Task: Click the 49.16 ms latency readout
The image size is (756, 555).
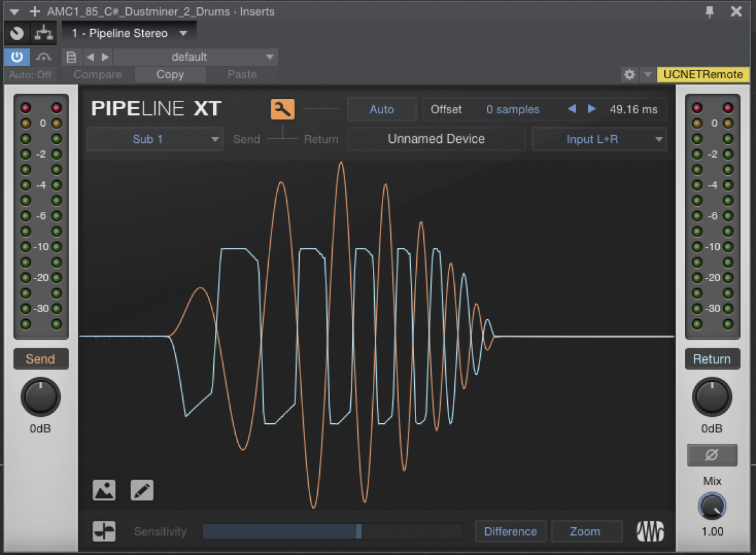Action: pos(633,109)
